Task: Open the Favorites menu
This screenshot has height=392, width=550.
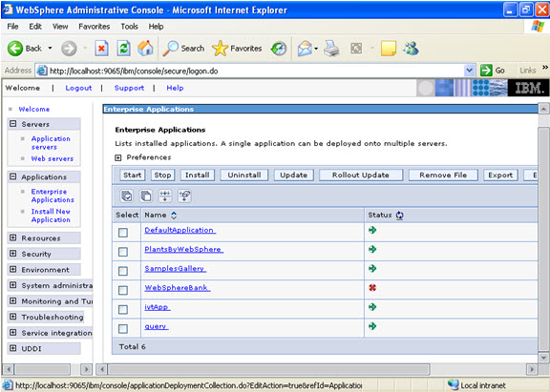Action: pyautogui.click(x=94, y=27)
